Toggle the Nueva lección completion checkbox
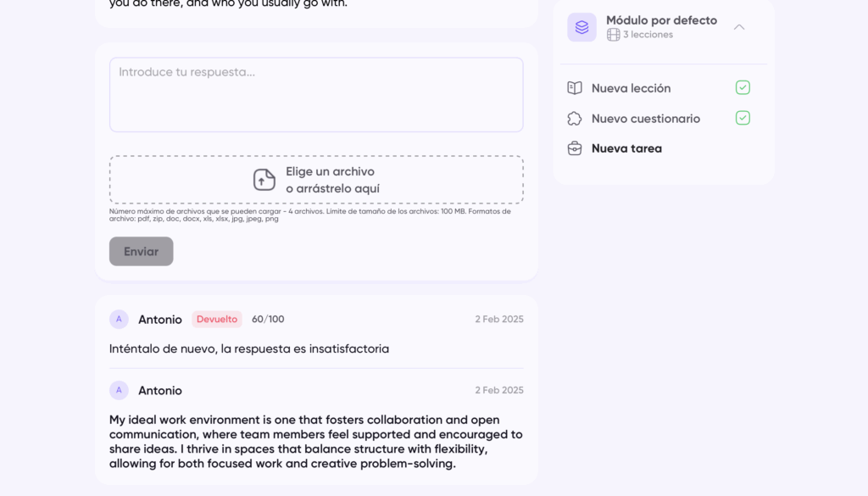 (x=743, y=87)
